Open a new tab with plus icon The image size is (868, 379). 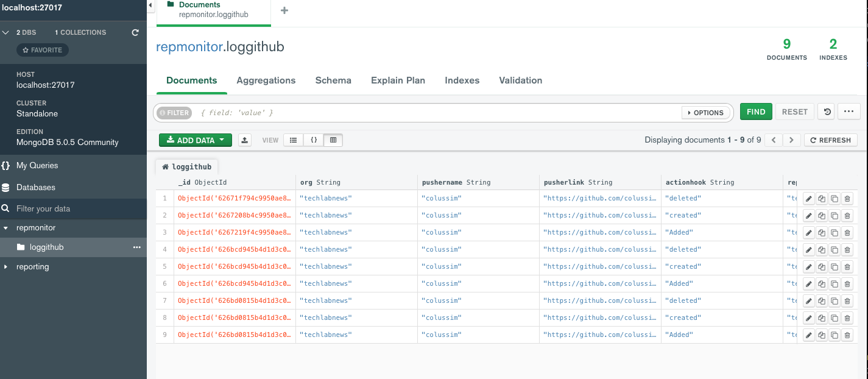point(284,10)
